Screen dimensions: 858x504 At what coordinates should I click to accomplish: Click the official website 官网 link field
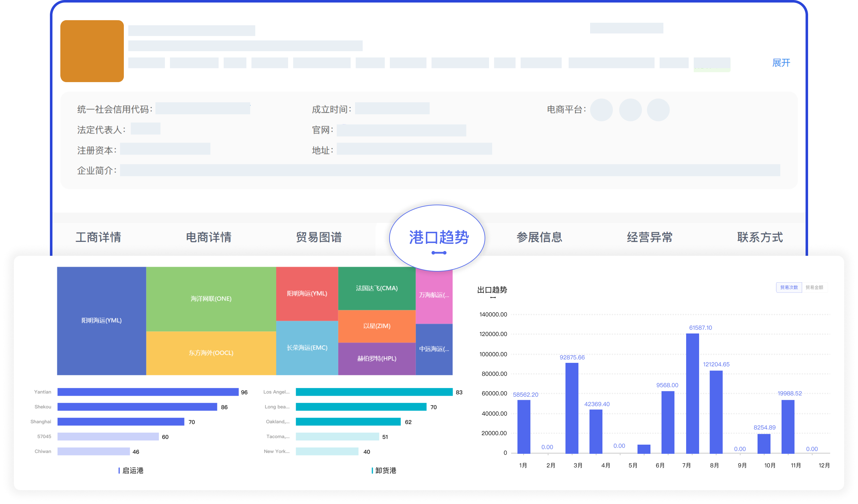[401, 130]
